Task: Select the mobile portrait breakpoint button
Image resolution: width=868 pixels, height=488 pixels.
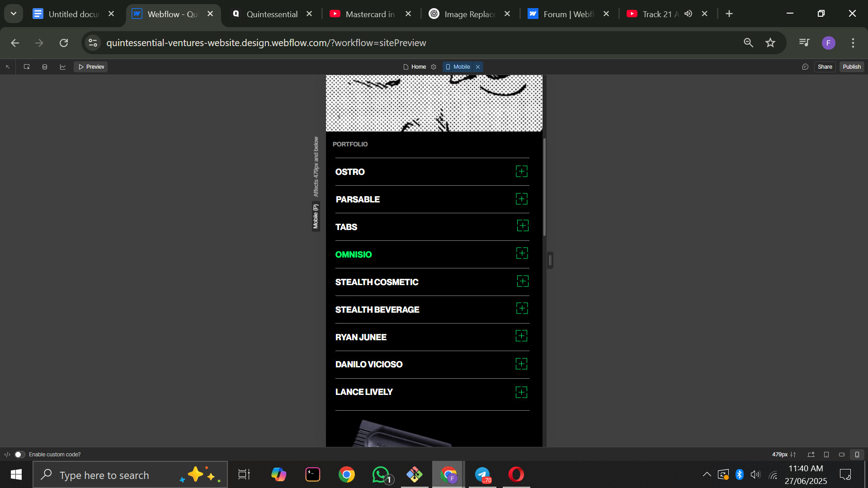Action: coord(857,455)
